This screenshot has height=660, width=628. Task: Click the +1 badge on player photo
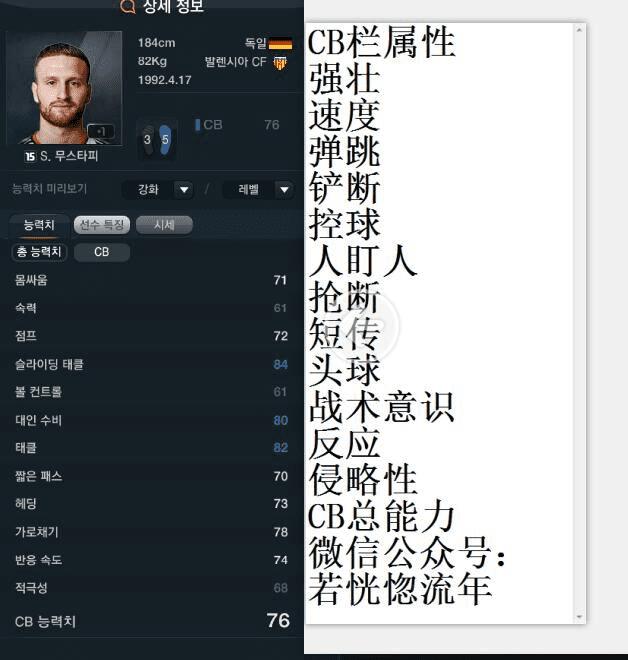tap(101, 131)
